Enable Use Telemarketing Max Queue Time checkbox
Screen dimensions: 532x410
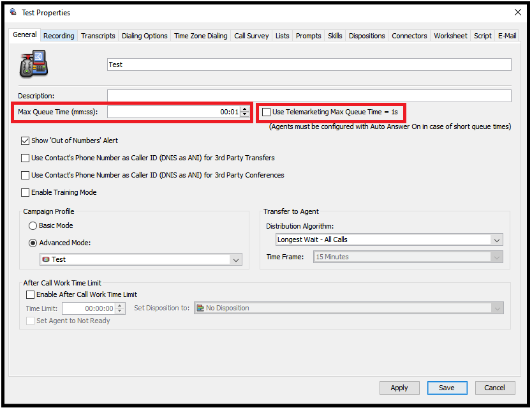(267, 112)
